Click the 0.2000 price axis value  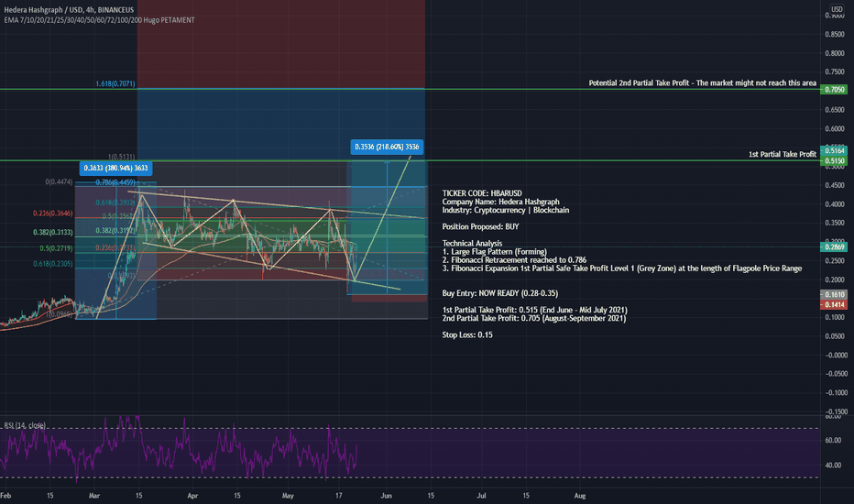pyautogui.click(x=835, y=279)
